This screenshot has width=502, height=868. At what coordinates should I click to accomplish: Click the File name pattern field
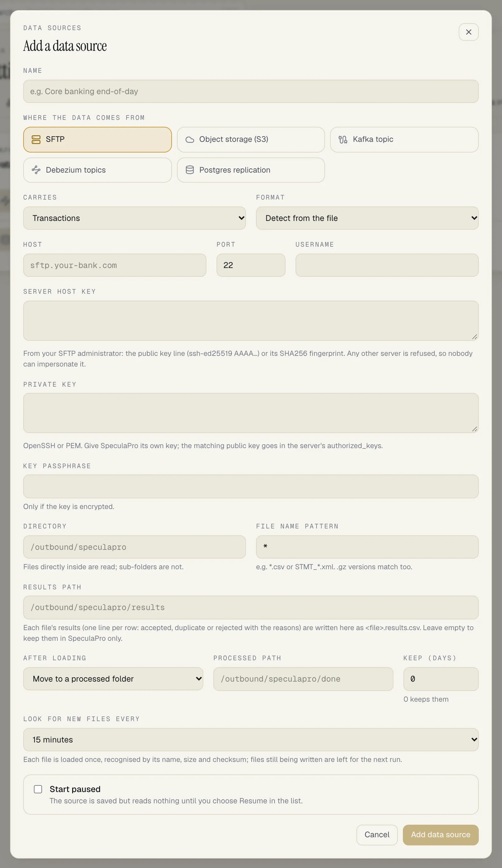point(367,547)
